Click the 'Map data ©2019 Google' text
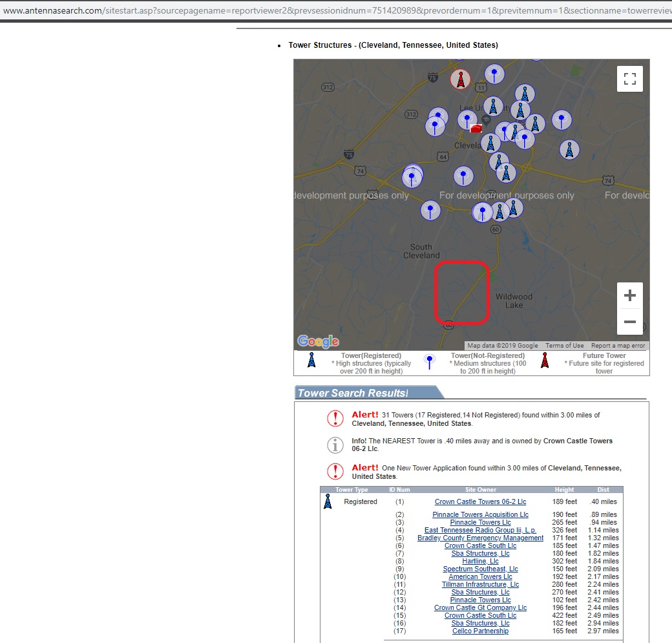The image size is (672, 643). coord(502,346)
